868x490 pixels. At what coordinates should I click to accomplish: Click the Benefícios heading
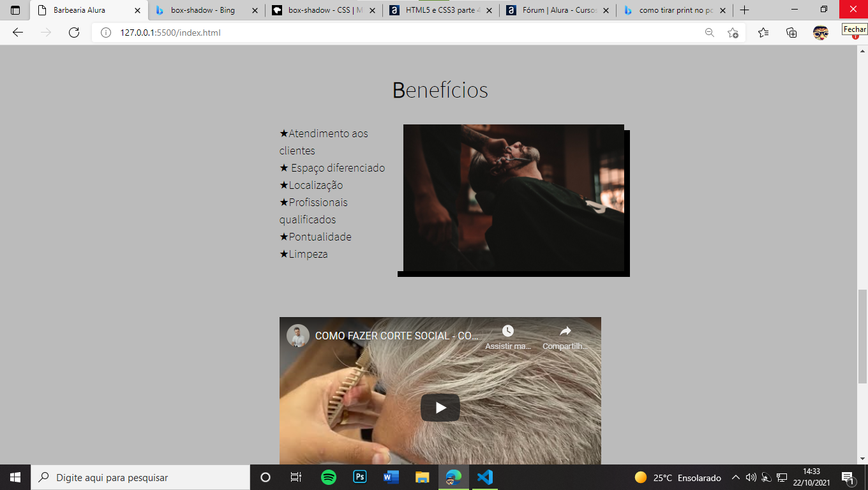(440, 90)
